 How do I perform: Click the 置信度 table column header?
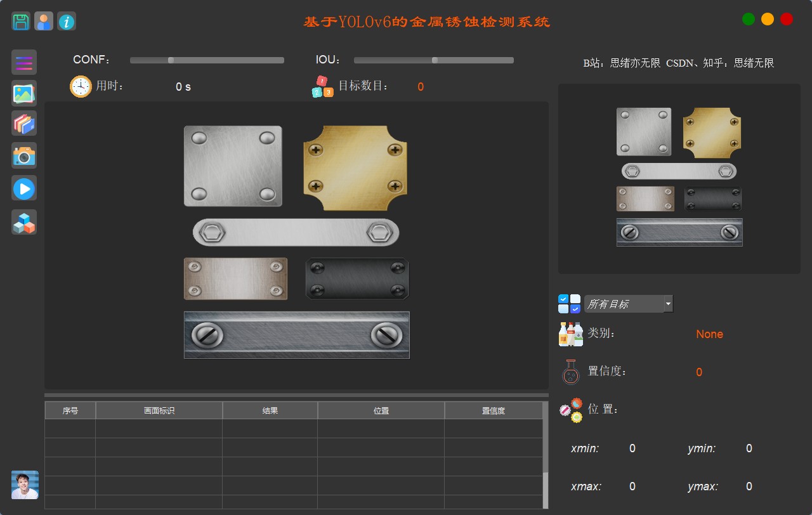[x=494, y=411]
